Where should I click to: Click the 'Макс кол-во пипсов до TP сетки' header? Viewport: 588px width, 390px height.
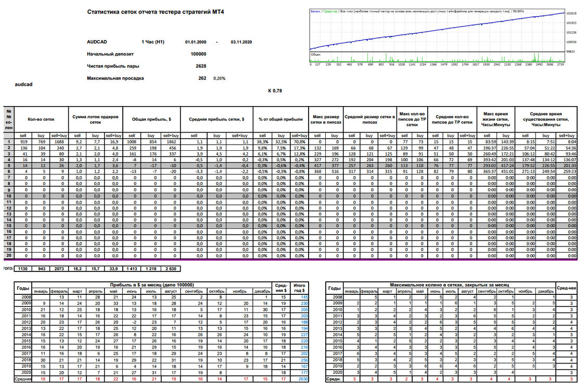(412, 119)
